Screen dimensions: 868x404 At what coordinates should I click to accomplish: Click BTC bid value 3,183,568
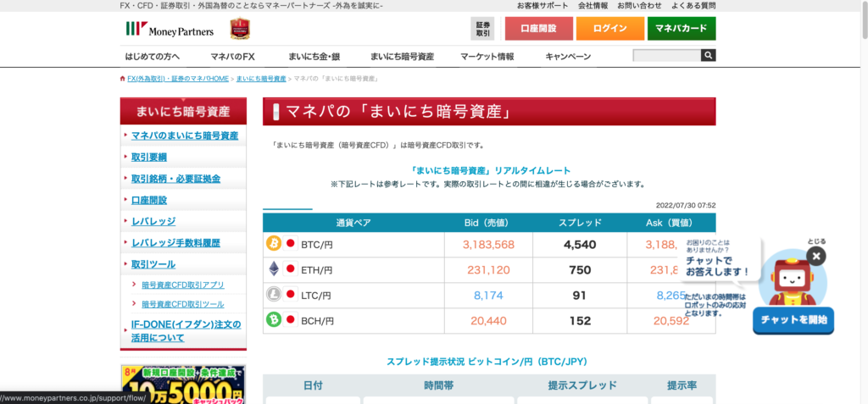point(489,244)
